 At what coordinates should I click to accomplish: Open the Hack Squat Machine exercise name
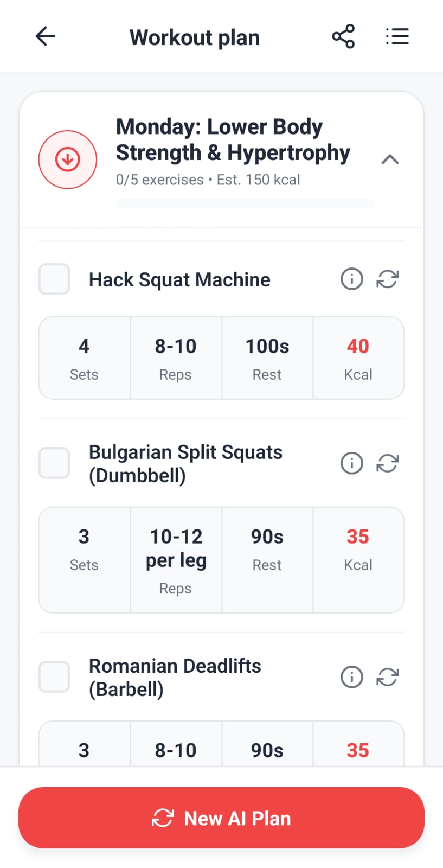179,279
